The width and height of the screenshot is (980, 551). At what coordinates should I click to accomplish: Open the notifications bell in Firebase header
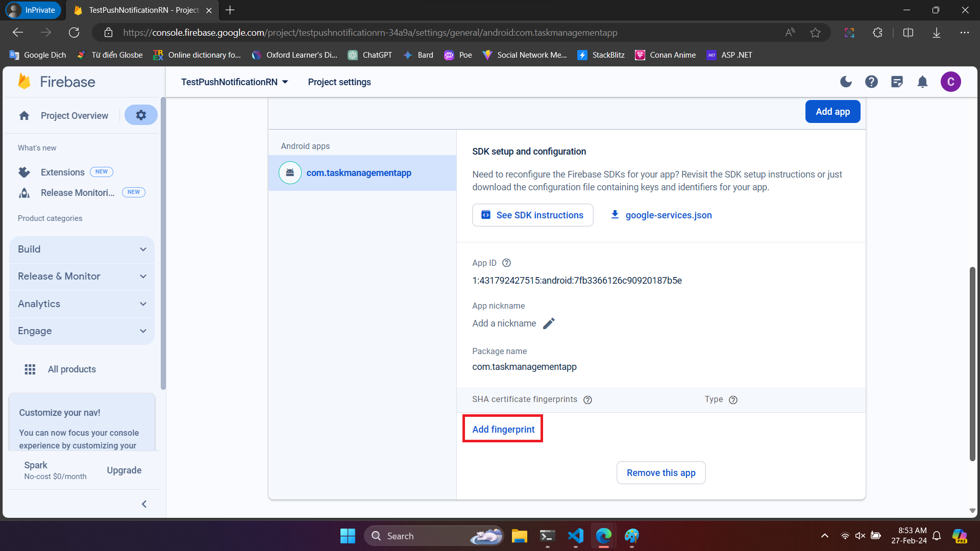click(x=922, y=82)
